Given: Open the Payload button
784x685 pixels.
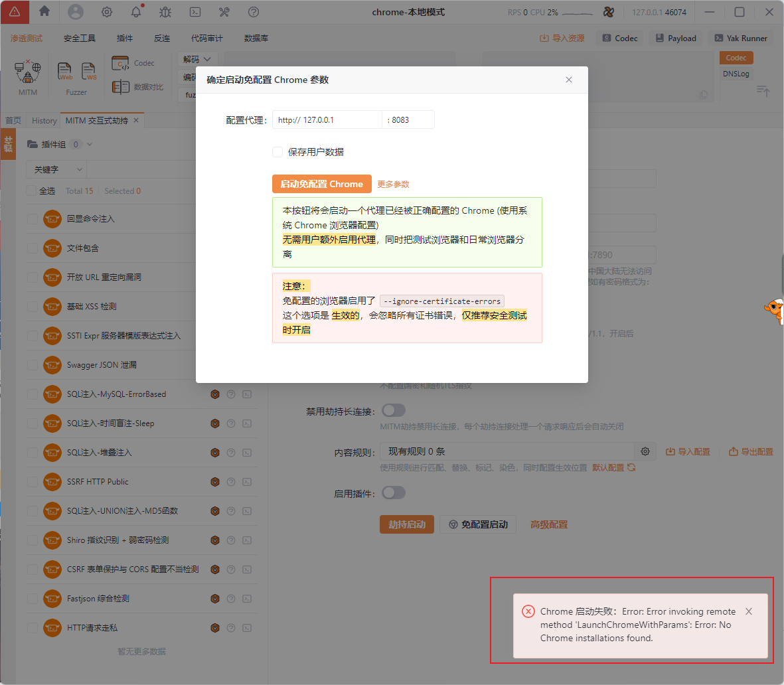Looking at the screenshot, I should [676, 38].
